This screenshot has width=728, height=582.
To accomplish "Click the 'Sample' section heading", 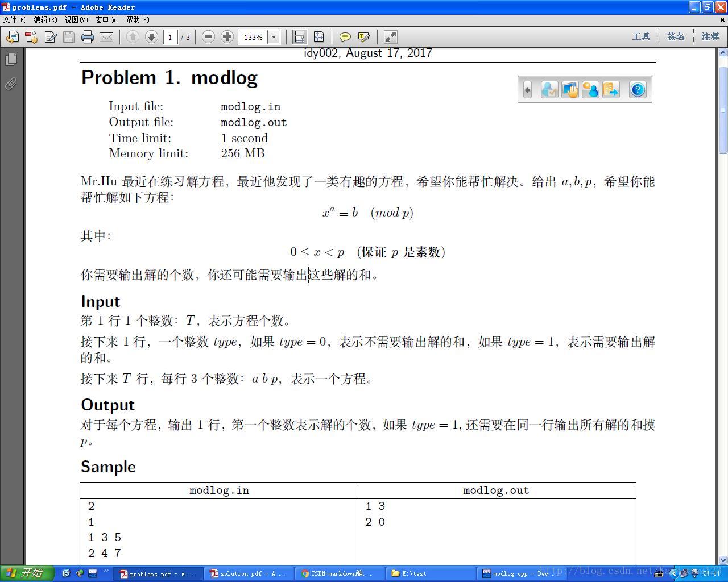I will coord(108,467).
